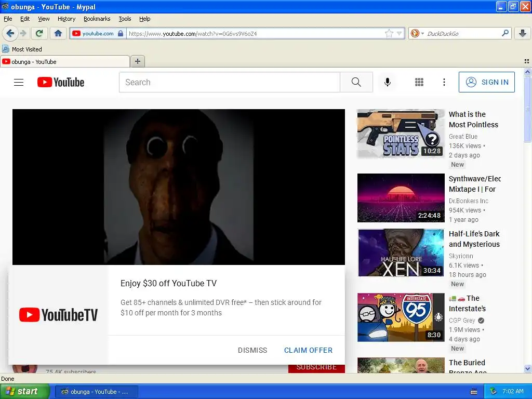Open a new tab with the plus button
The width and height of the screenshot is (532, 399).
tap(137, 61)
